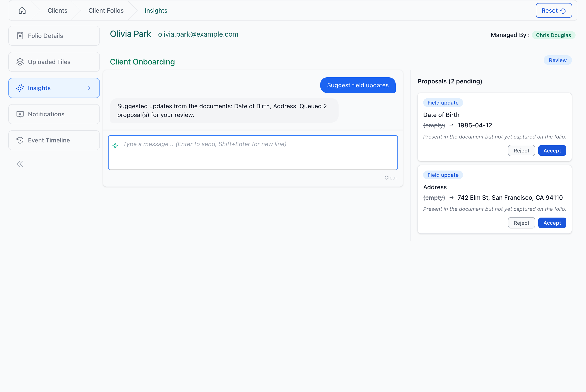Accept the Date of Birth proposal

coord(552,150)
